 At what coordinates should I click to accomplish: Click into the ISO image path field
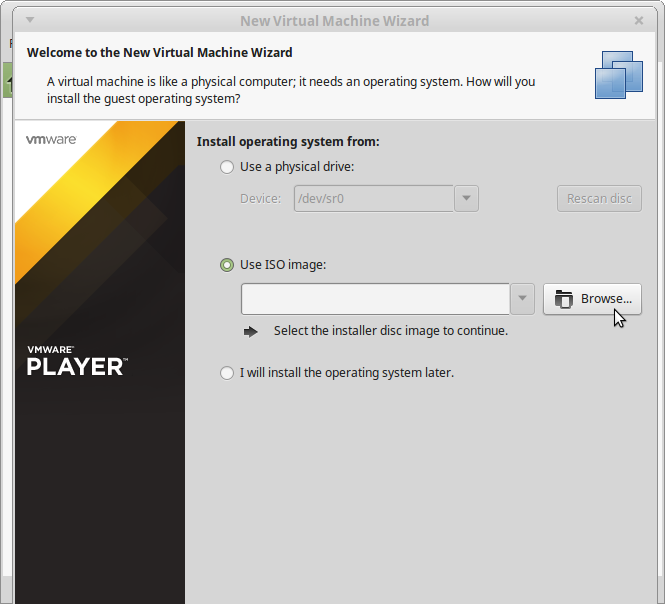[375, 299]
